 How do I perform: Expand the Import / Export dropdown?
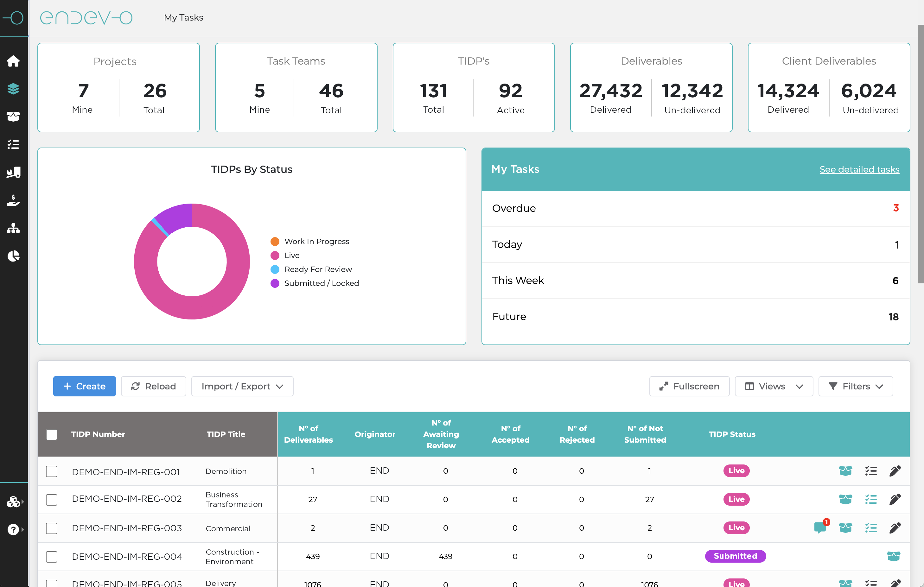pyautogui.click(x=242, y=386)
